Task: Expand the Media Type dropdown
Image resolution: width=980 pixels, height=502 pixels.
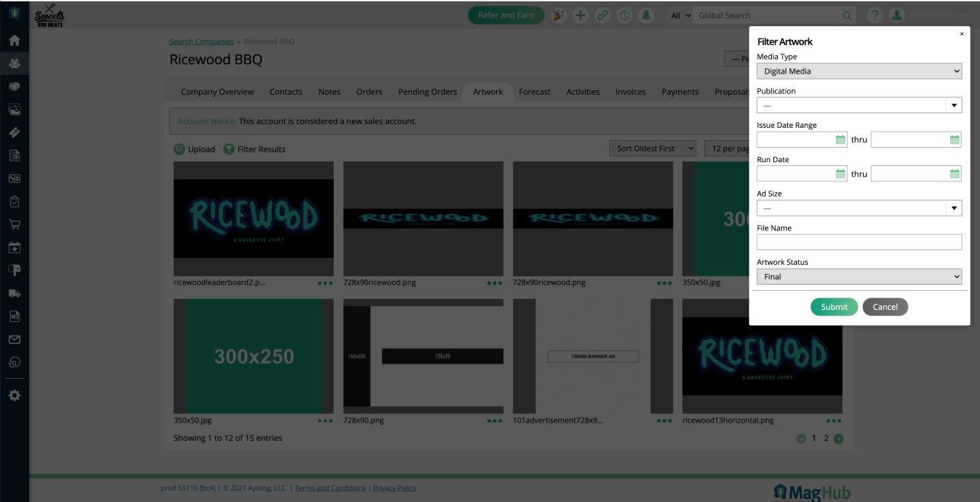Action: pyautogui.click(x=858, y=71)
